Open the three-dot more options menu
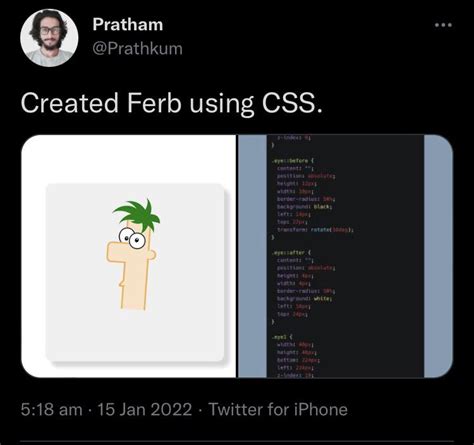Screen dimensions: 474x445 [x=444, y=25]
